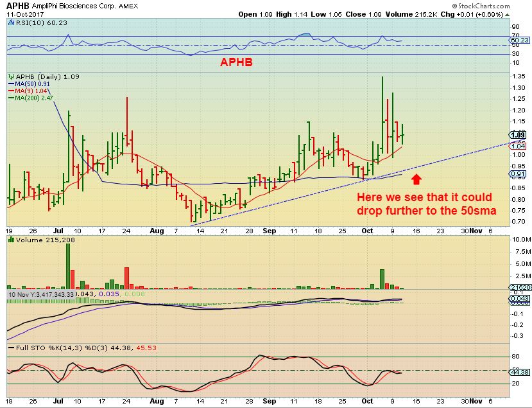Image resolution: width=532 pixels, height=408 pixels.
Task: Click the tallest green volume bar in July
Action: point(68,267)
